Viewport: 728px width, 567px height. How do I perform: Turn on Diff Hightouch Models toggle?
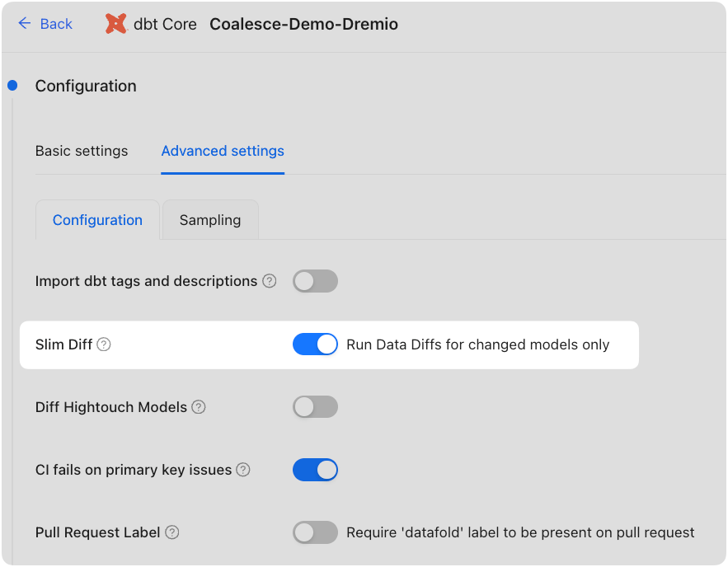(315, 407)
